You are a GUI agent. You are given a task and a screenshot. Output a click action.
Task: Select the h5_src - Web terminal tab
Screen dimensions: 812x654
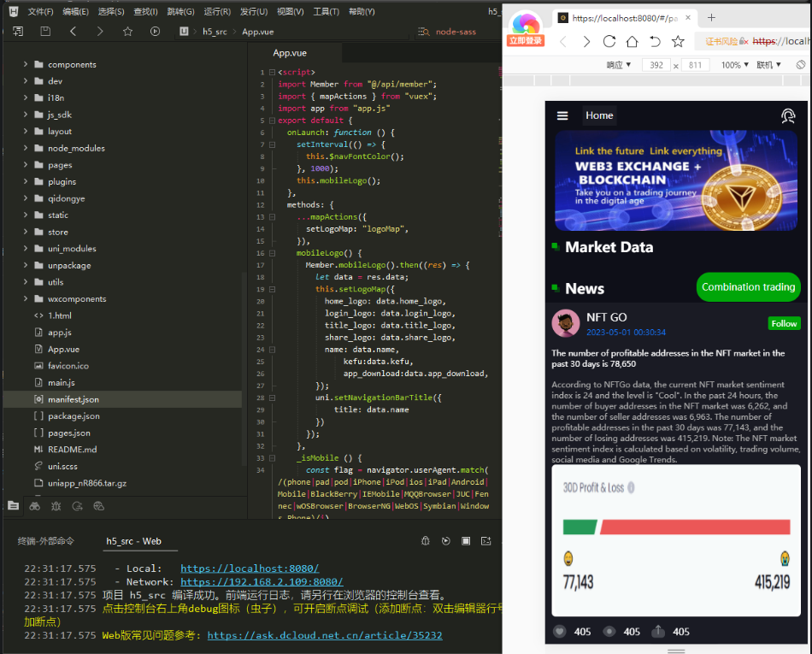coord(133,541)
